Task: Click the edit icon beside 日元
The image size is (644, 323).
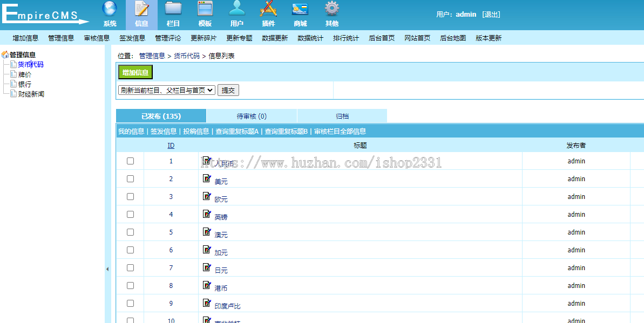Action: [x=207, y=267]
